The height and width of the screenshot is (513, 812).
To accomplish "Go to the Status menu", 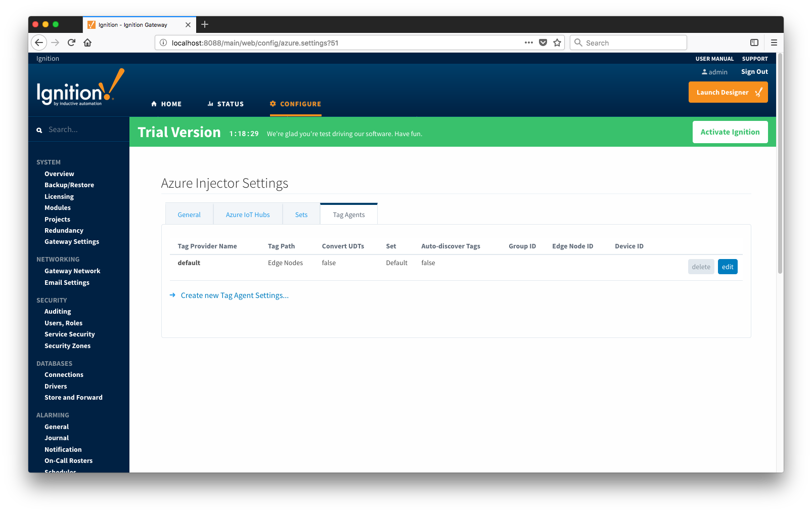I will pyautogui.click(x=225, y=104).
